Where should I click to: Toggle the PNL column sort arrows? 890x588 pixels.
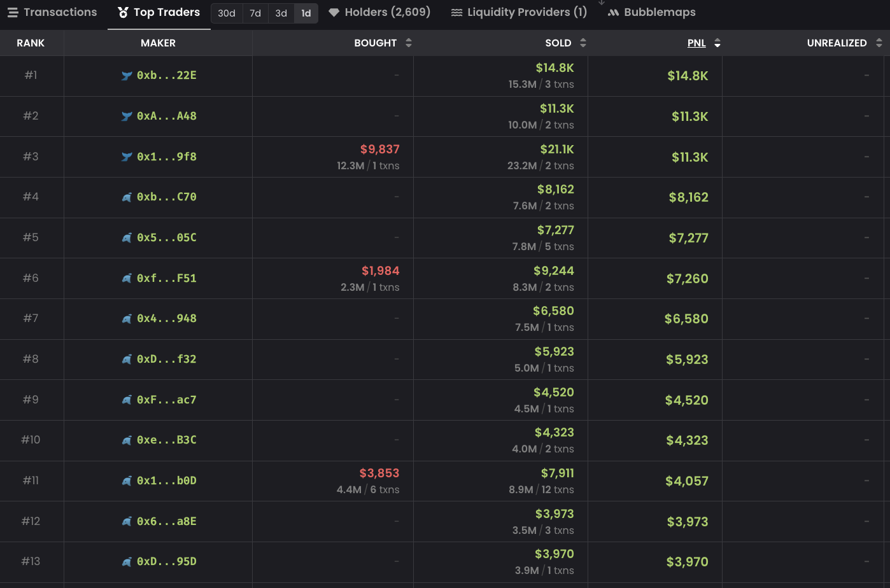(x=717, y=43)
